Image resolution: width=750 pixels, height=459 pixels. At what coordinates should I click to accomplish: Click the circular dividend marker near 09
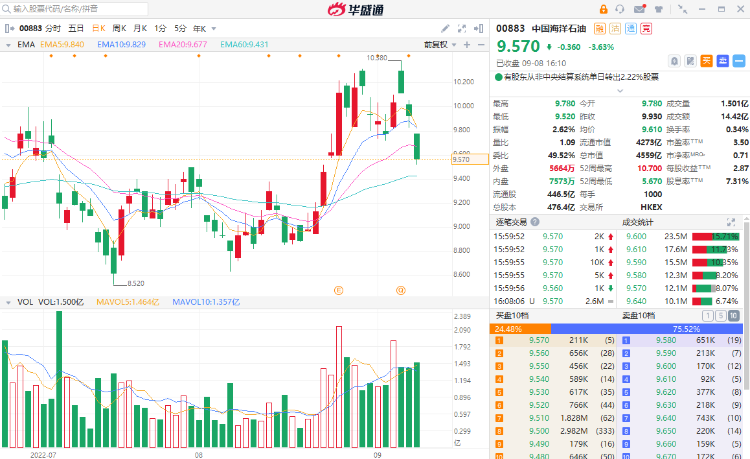pos(401,290)
